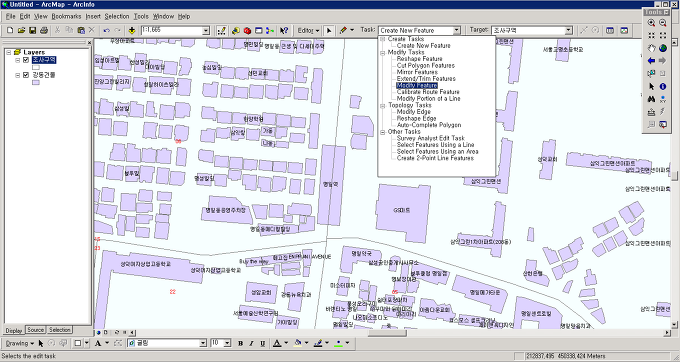The image size is (680, 362).
Task: Select the Zoom In tool in Tools palette
Action: tap(651, 23)
